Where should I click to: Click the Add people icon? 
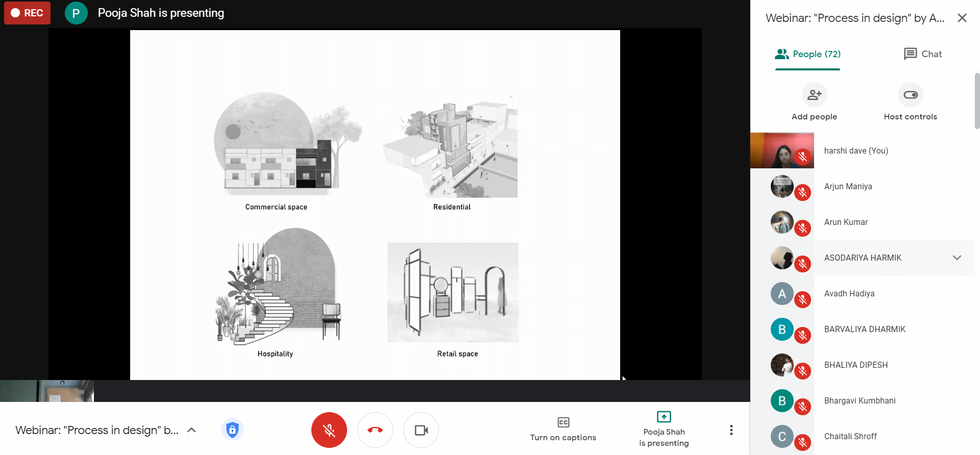814,95
